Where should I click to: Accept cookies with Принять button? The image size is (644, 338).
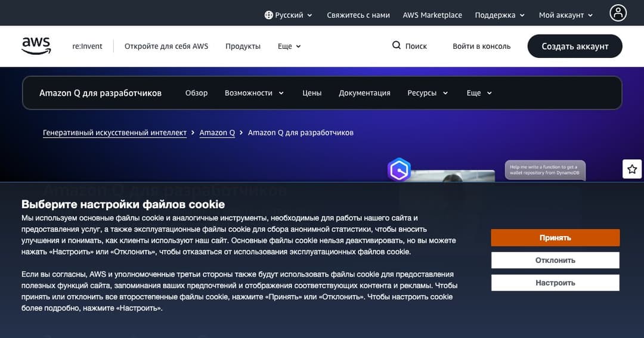555,238
